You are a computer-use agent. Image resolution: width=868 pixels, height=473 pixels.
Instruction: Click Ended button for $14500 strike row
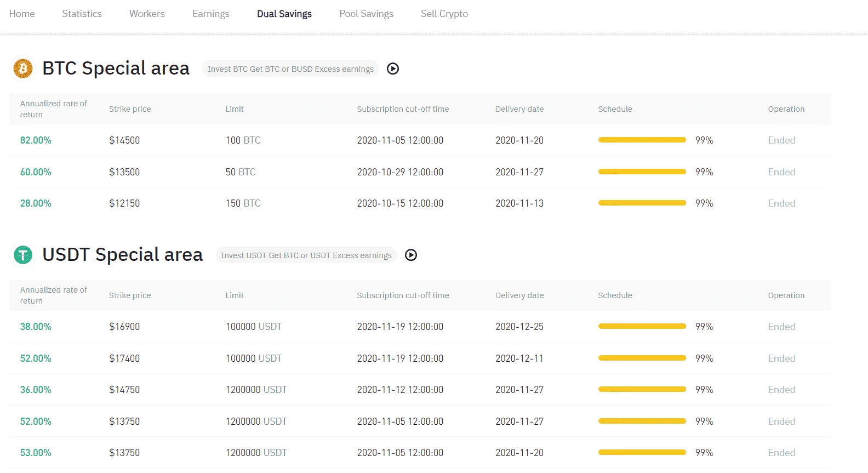[x=781, y=140]
